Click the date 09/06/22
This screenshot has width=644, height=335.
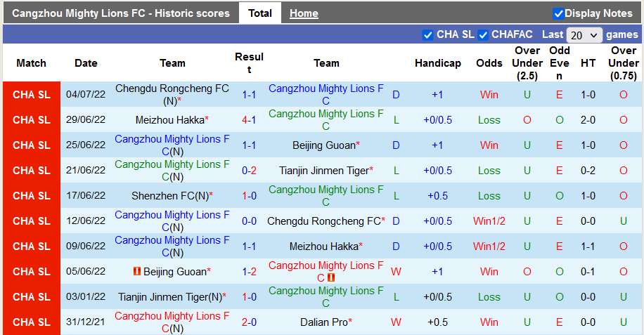tap(86, 246)
